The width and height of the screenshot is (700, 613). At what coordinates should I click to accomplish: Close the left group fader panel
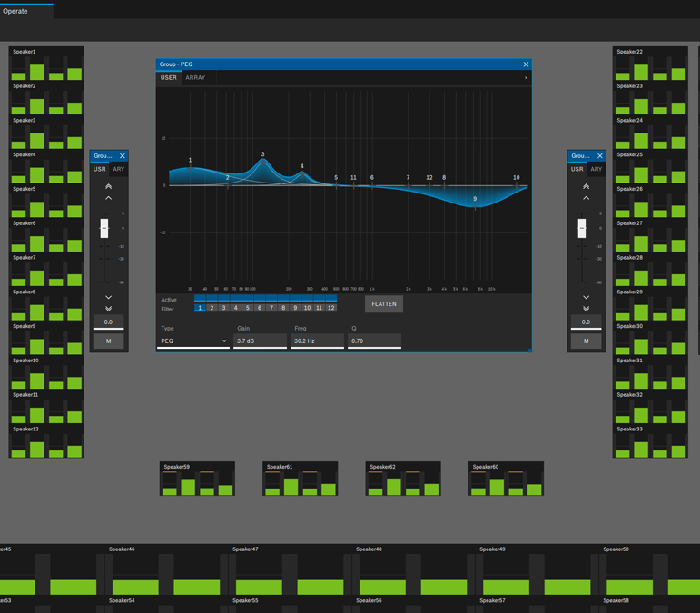coord(123,156)
